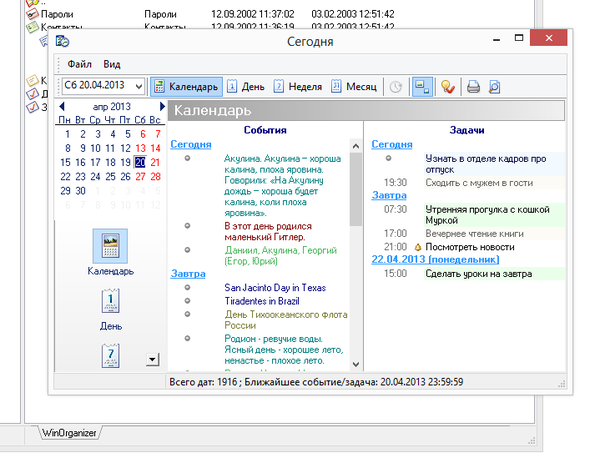This screenshot has width=600, height=468.
Task: Click status bar text Всего дат: 1916
Action: (203, 382)
